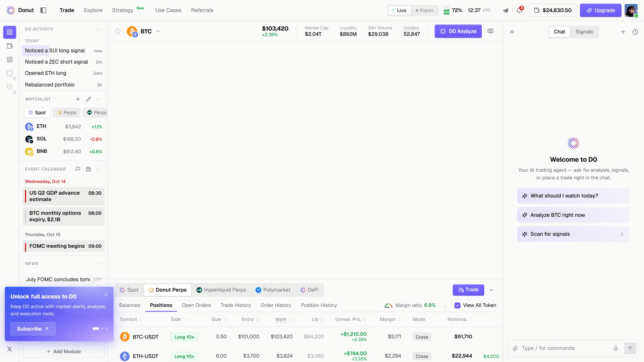Add a watchlist item with plus icon
The width and height of the screenshot is (644, 362).
point(78,99)
